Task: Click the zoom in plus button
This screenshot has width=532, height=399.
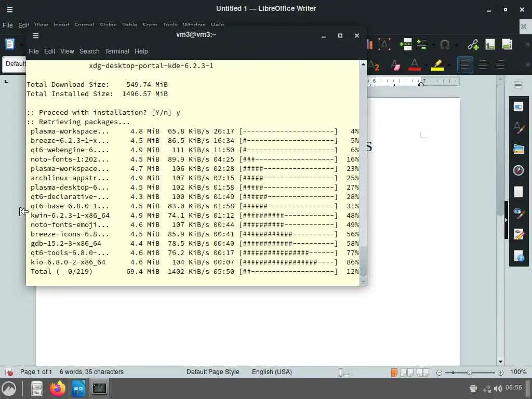Action: [x=500, y=373]
